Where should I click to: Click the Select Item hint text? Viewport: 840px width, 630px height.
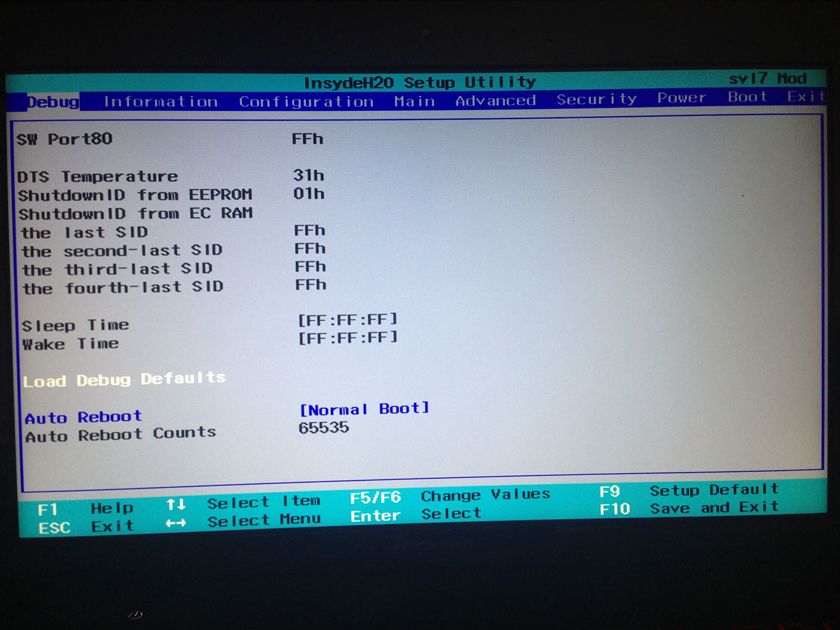coord(264,502)
